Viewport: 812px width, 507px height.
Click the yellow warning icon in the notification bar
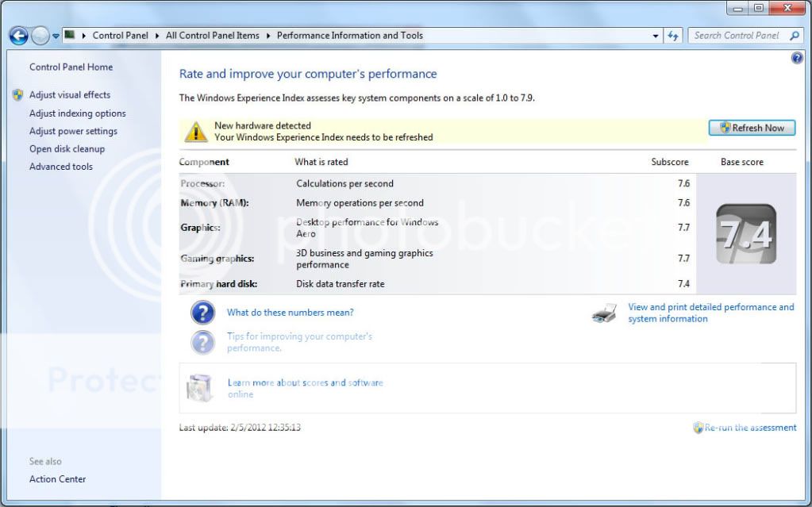pyautogui.click(x=195, y=130)
